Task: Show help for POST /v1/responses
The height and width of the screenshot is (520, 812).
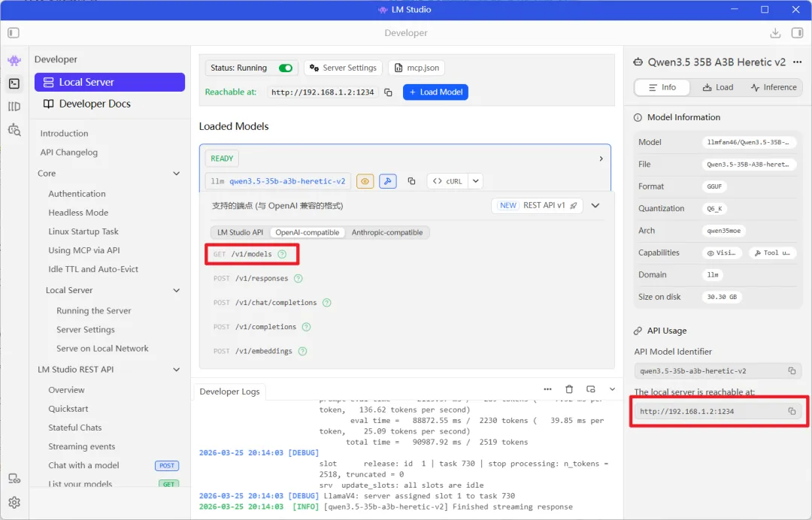Action: 298,278
